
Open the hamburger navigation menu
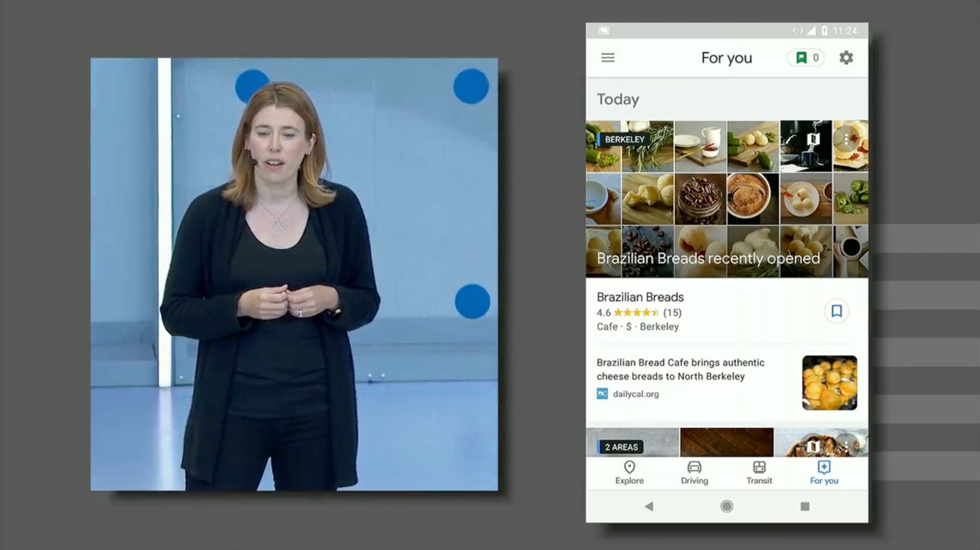608,58
